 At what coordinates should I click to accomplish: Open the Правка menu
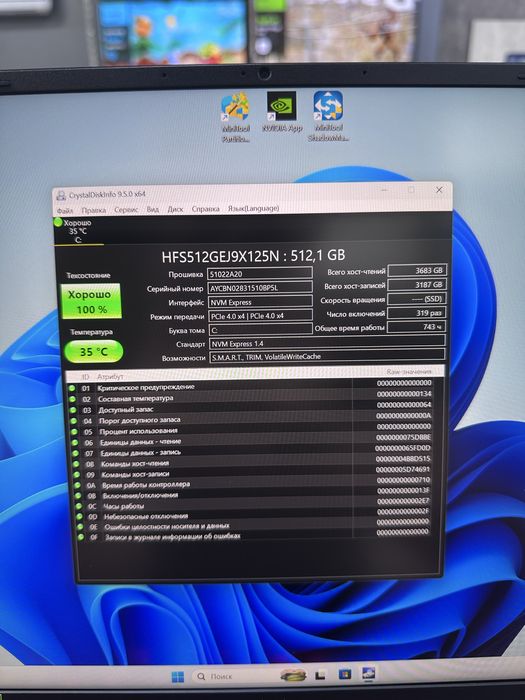point(94,210)
